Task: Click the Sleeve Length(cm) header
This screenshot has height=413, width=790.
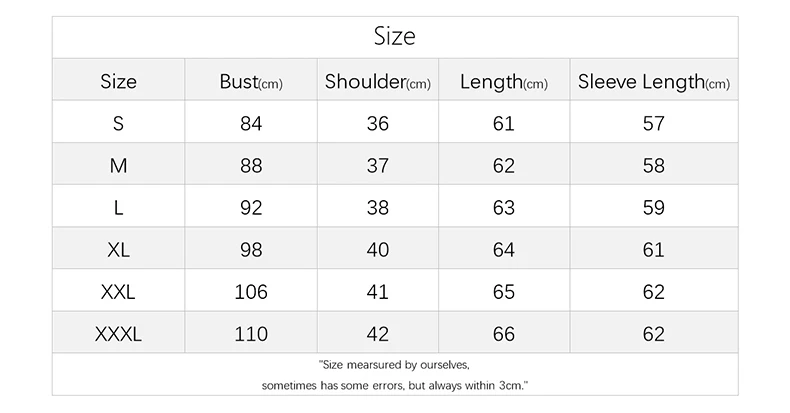Action: [x=654, y=82]
